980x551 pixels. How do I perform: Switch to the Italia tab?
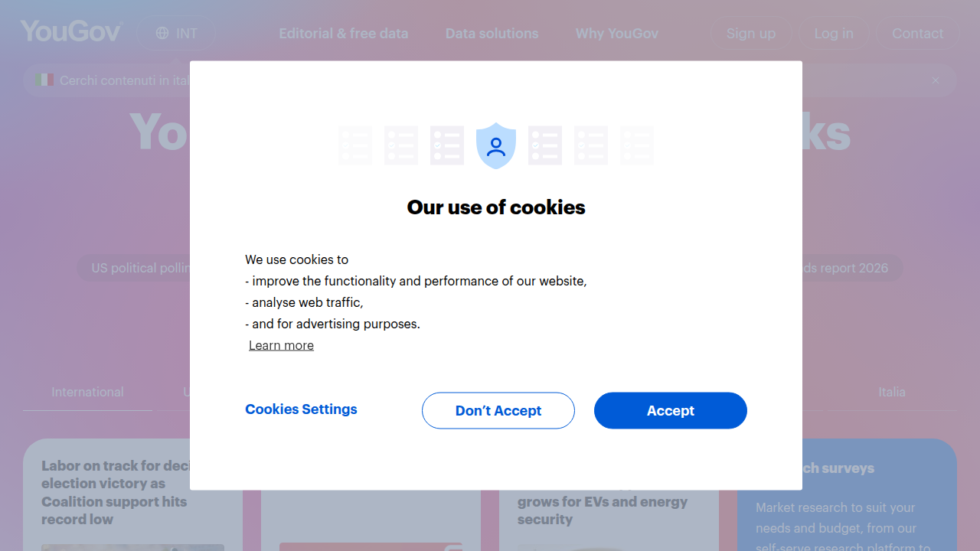tap(892, 392)
